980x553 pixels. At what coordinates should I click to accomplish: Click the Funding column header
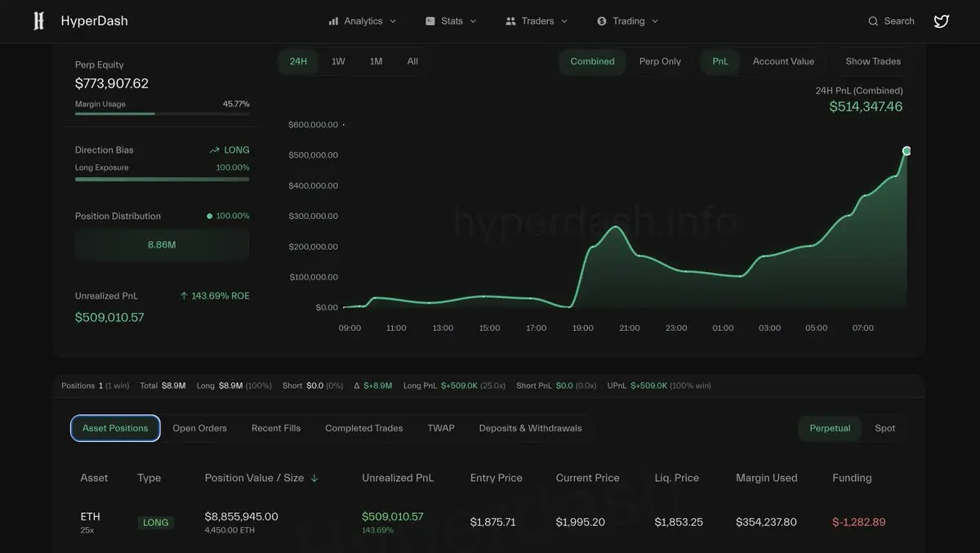click(x=852, y=478)
